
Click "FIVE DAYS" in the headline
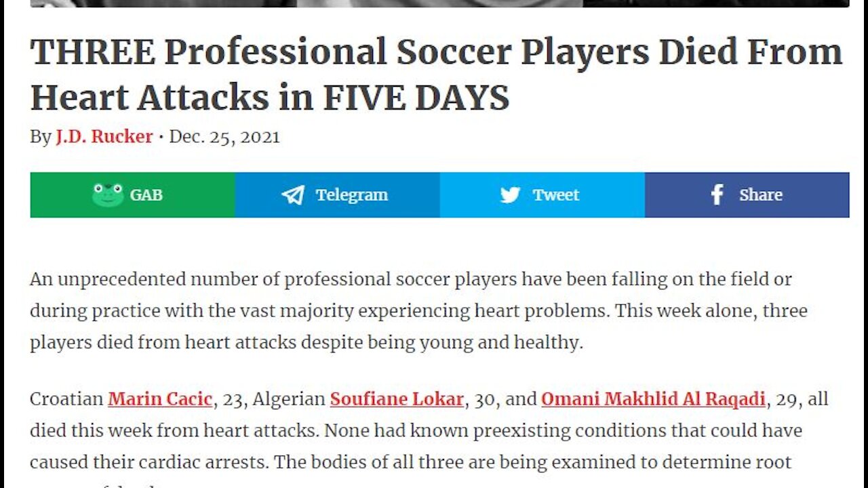click(x=416, y=98)
